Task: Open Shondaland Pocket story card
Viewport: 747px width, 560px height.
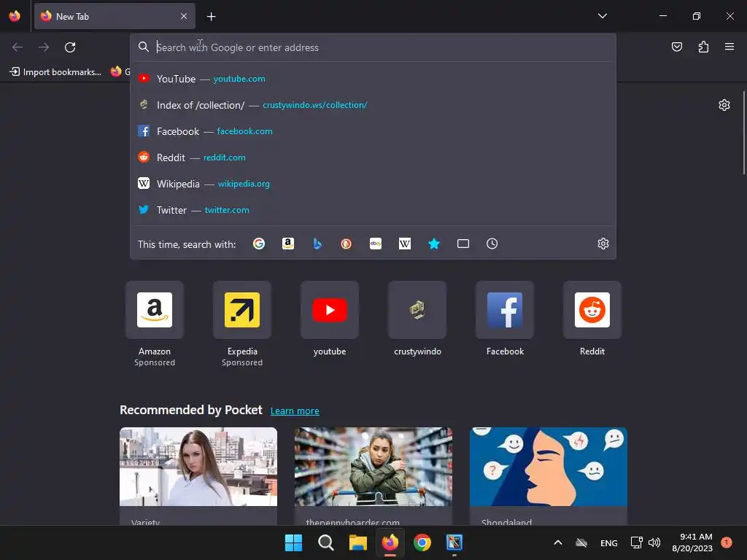Action: [549, 476]
